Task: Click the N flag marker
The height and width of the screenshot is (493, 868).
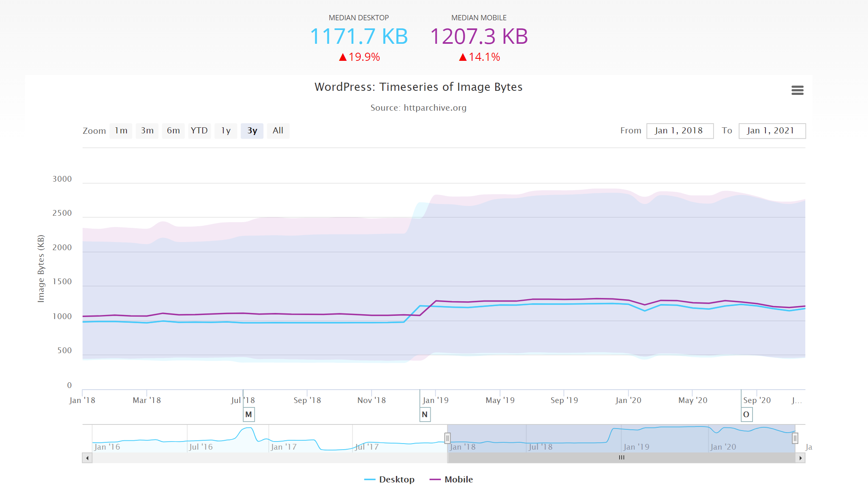Action: click(x=425, y=414)
